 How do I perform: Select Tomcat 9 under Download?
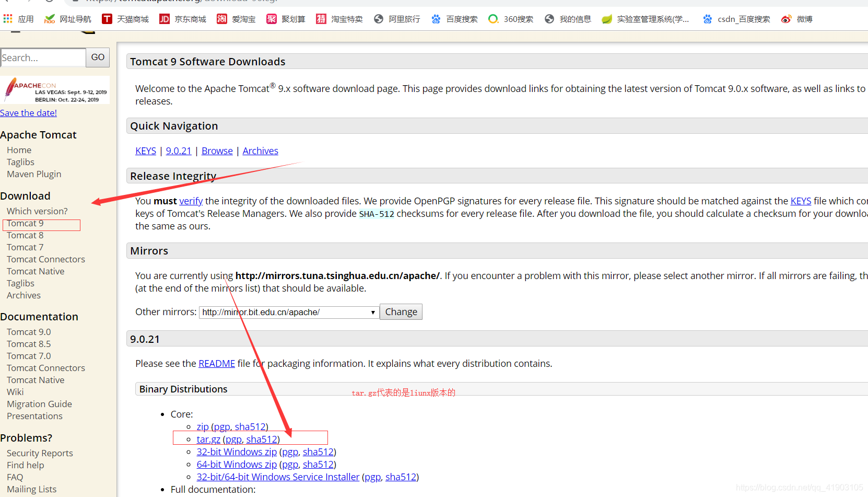(25, 224)
